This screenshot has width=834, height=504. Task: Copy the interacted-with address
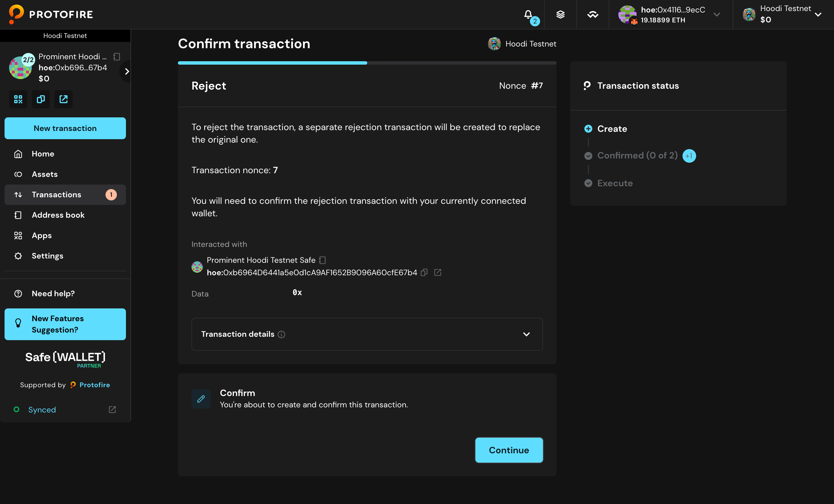424,272
